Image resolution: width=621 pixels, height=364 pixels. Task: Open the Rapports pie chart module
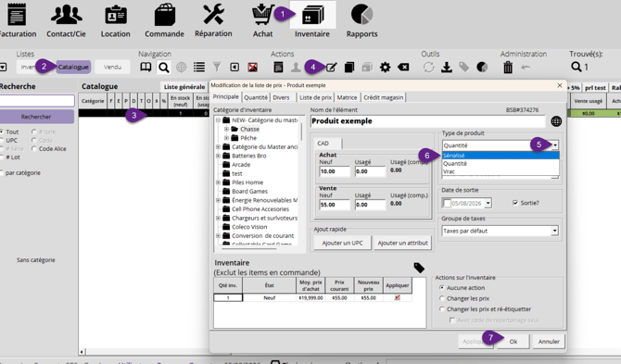click(361, 20)
